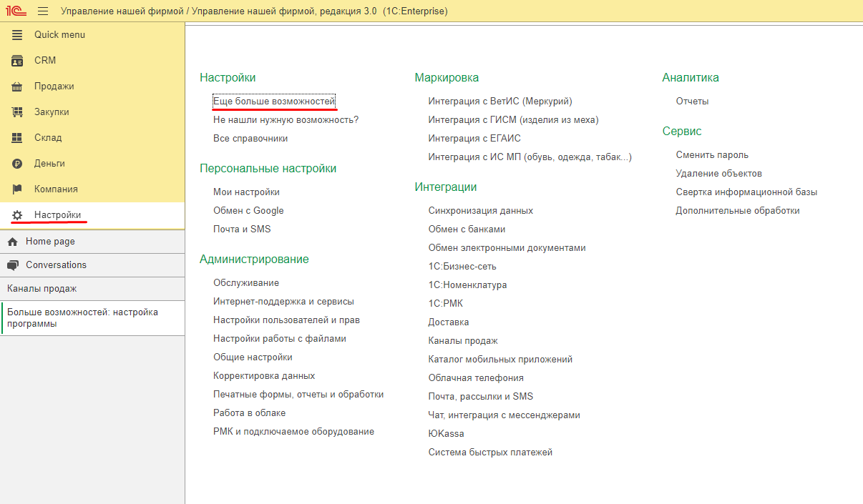The height and width of the screenshot is (504, 863).
Task: Open Интеграция с ЕГАИС
Action: point(474,139)
